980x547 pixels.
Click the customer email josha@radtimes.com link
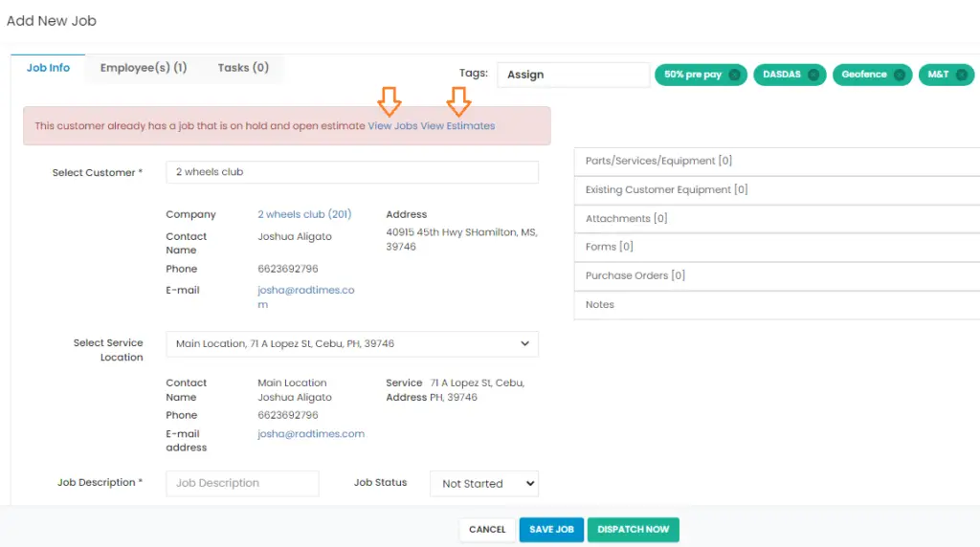305,297
